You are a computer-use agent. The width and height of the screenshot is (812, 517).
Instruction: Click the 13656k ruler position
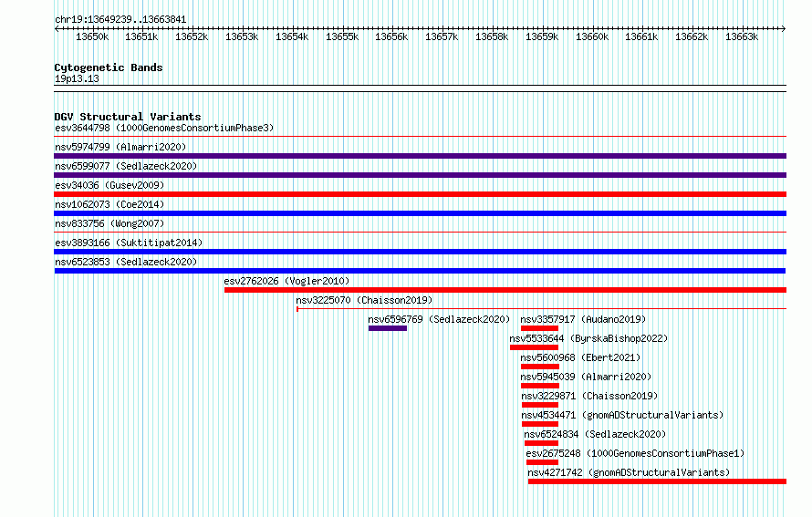point(391,36)
